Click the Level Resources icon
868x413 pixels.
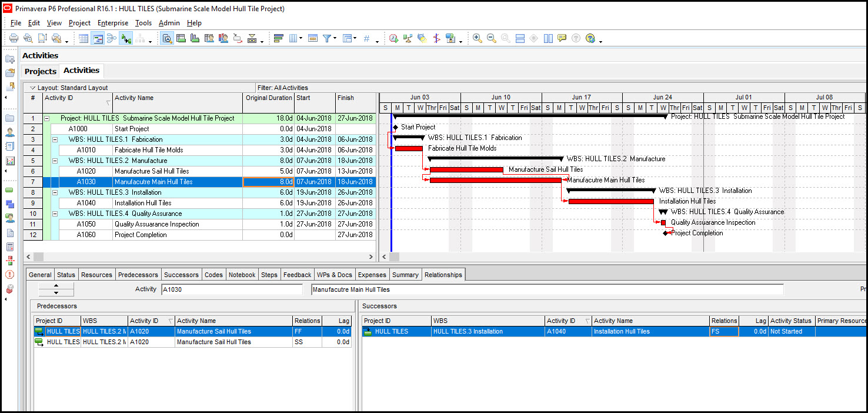[408, 38]
